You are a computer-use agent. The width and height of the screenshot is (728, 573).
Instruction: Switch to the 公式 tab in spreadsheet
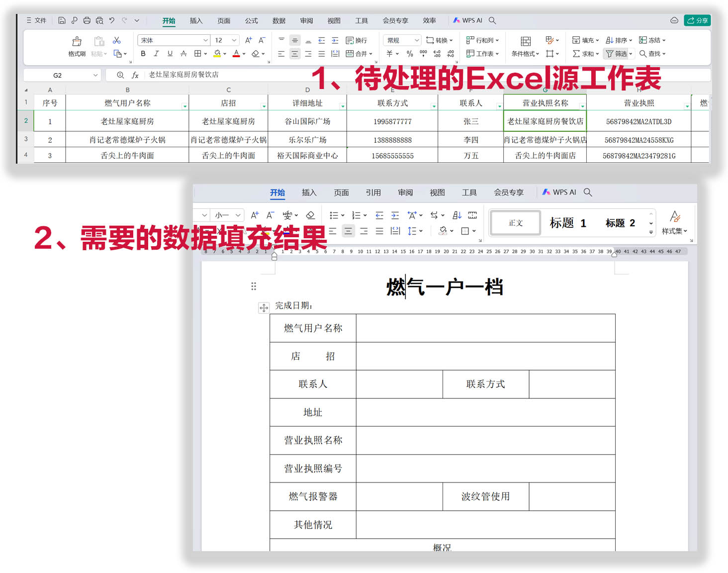point(251,20)
